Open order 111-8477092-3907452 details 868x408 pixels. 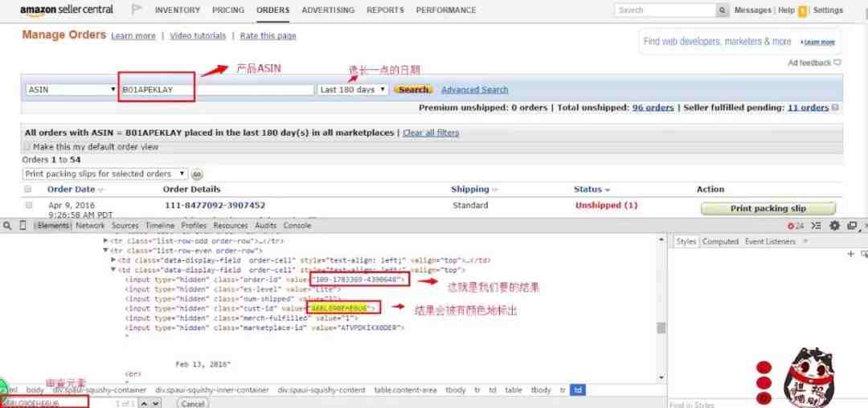click(x=215, y=205)
